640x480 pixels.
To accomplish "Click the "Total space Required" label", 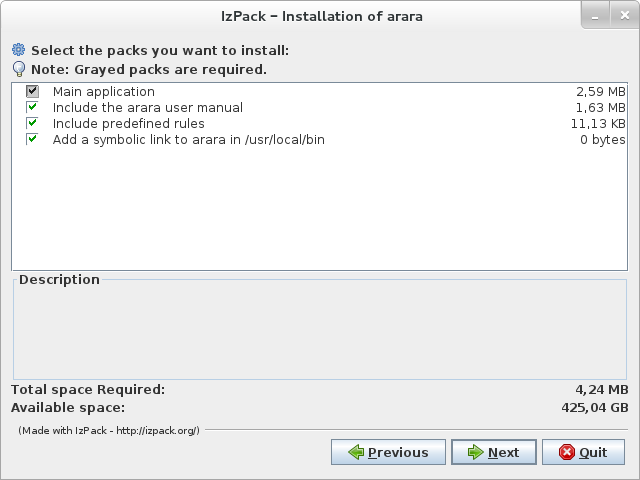I will coord(88,389).
